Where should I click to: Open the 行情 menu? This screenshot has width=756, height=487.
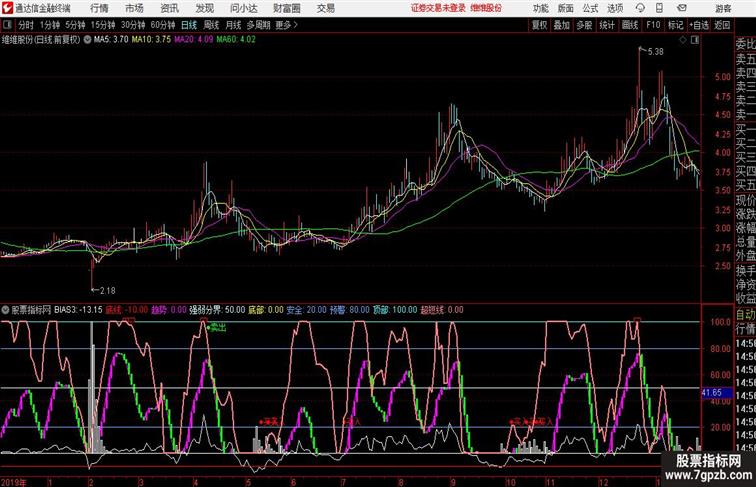[x=100, y=8]
